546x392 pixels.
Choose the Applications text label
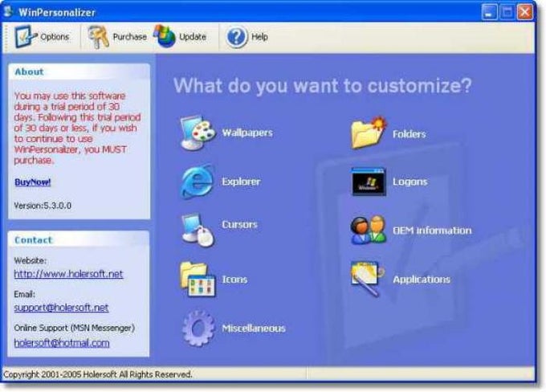pos(422,280)
